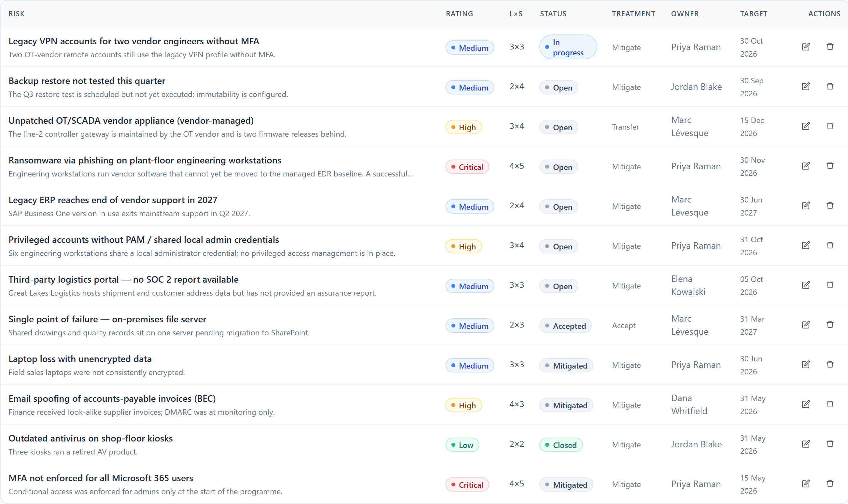The width and height of the screenshot is (848, 504).
Task: Edit the MFA not enforced risk
Action: coord(806,484)
